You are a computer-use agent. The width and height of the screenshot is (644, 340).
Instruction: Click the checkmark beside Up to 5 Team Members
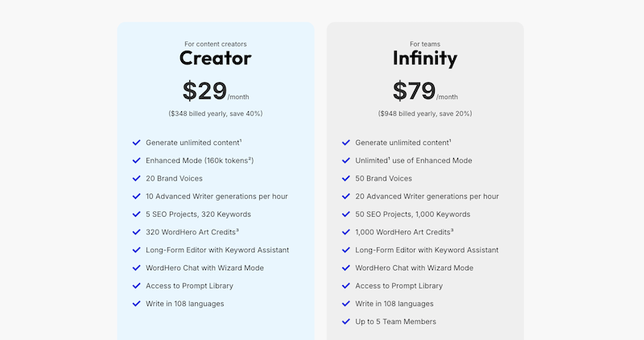tap(346, 321)
